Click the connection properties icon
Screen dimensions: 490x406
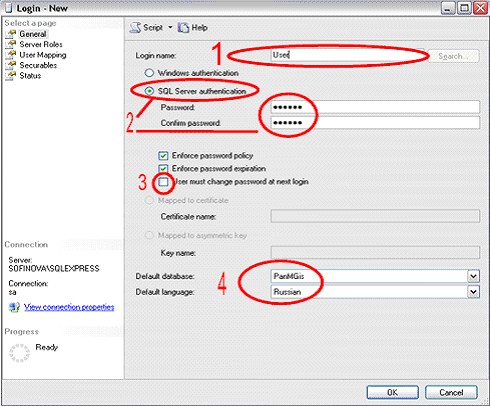tap(14, 307)
